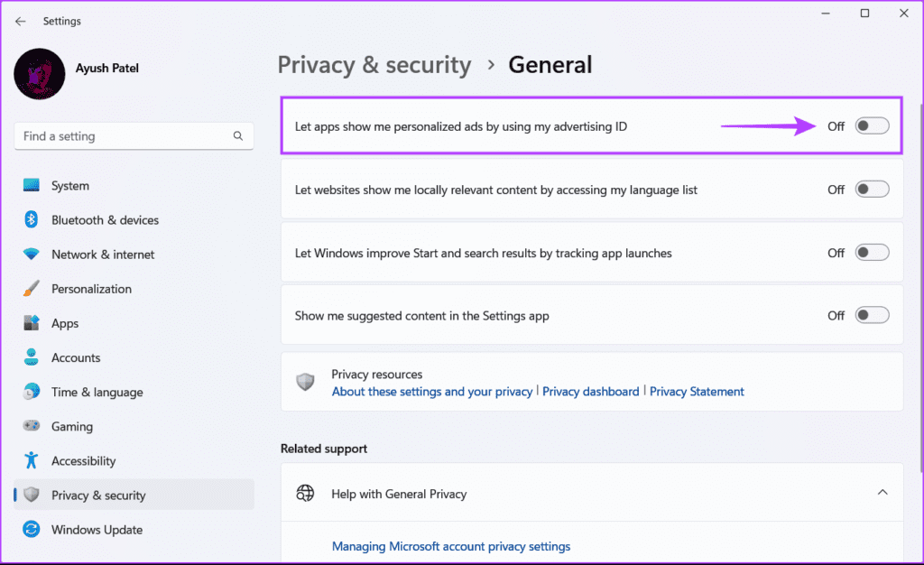
Task: Toggle locally relevant content language list switch
Action: 873,190
